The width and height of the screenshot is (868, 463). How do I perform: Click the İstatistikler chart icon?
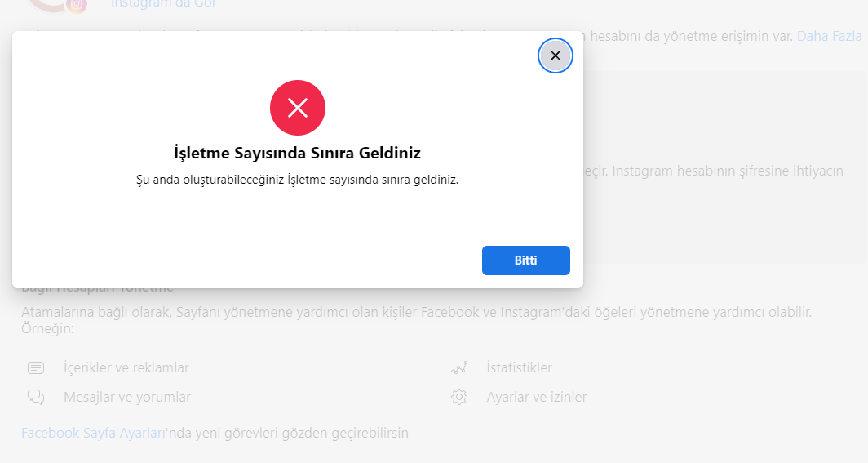point(459,367)
